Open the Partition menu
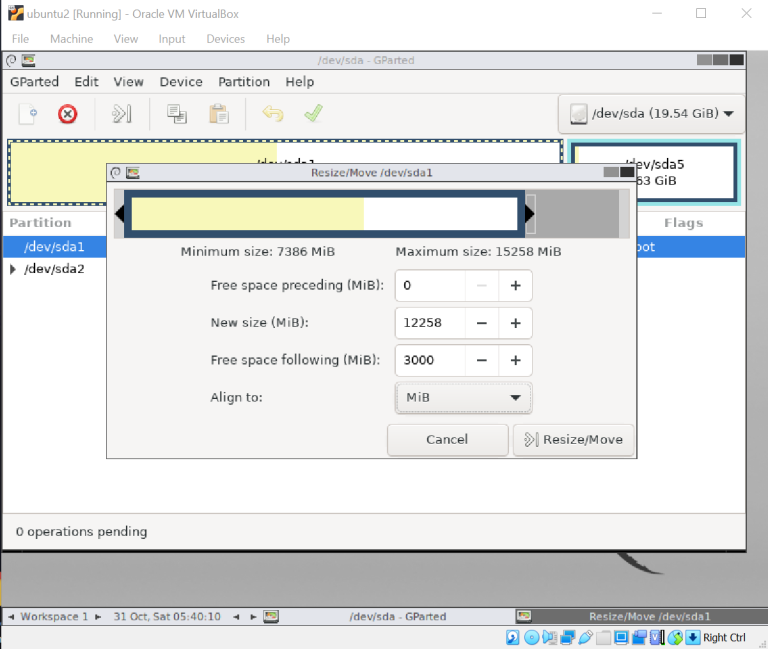This screenshot has height=649, width=768. pos(244,82)
